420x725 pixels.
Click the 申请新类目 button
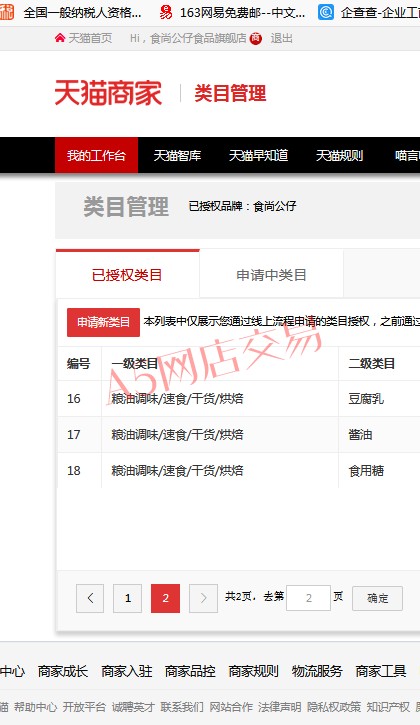pyautogui.click(x=103, y=322)
